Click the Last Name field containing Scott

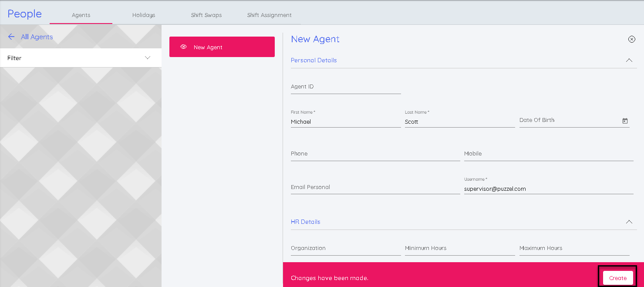(459, 122)
